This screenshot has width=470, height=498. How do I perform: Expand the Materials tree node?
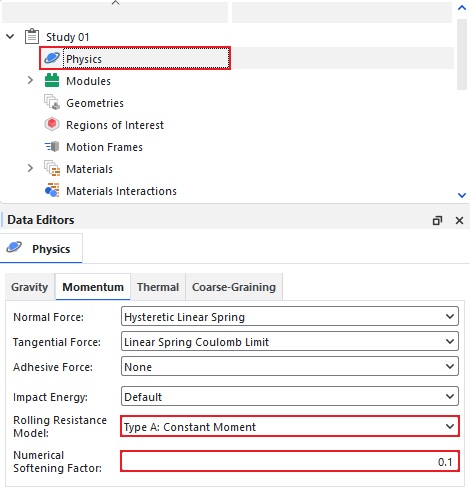pos(30,168)
